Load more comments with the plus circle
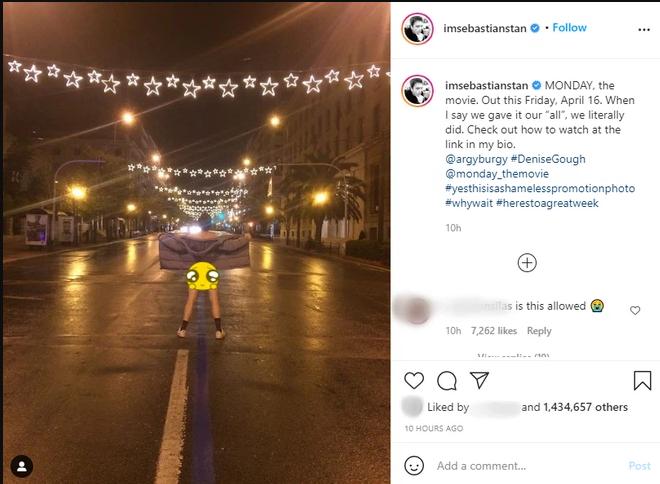660x484 pixels. point(527,262)
